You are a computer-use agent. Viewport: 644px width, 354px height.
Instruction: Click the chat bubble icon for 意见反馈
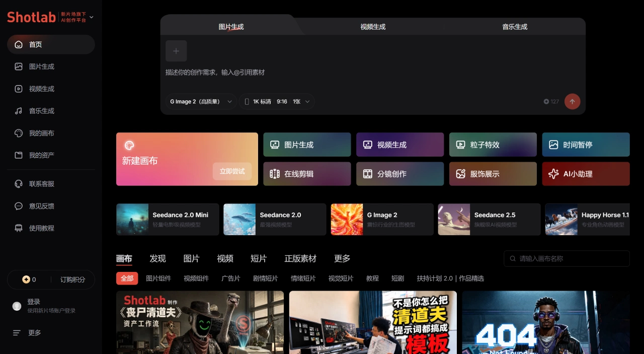[19, 206]
